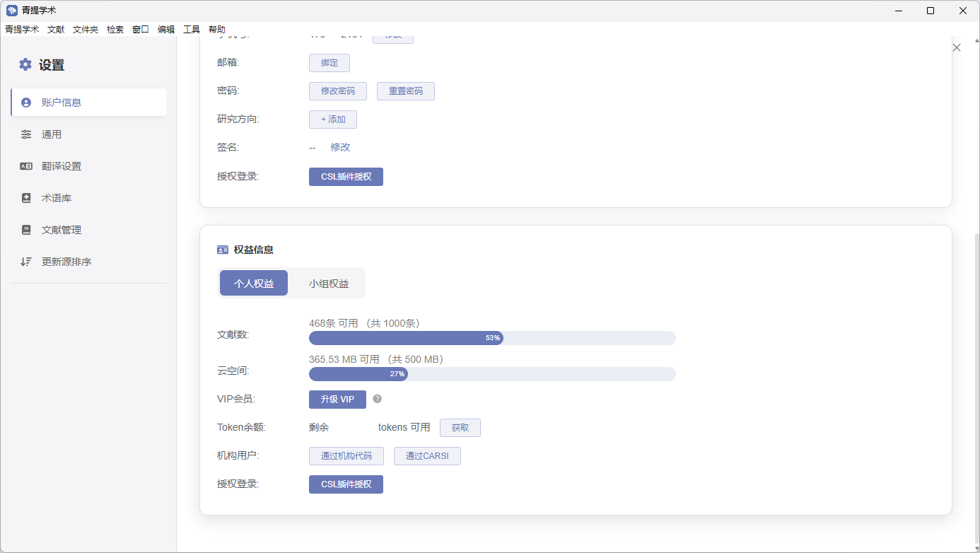
Task: Click the 术语库 book icon
Action: 26,198
